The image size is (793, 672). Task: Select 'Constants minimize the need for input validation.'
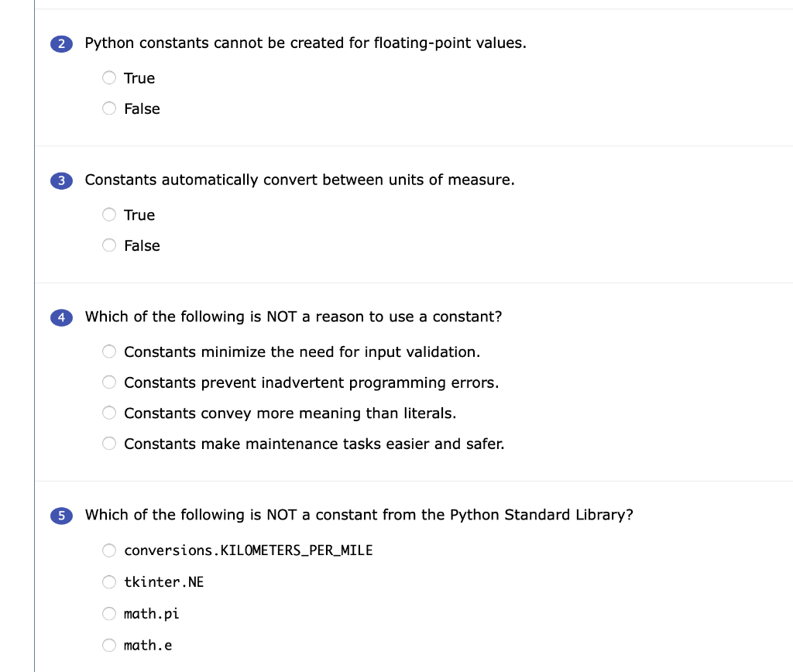pos(109,351)
